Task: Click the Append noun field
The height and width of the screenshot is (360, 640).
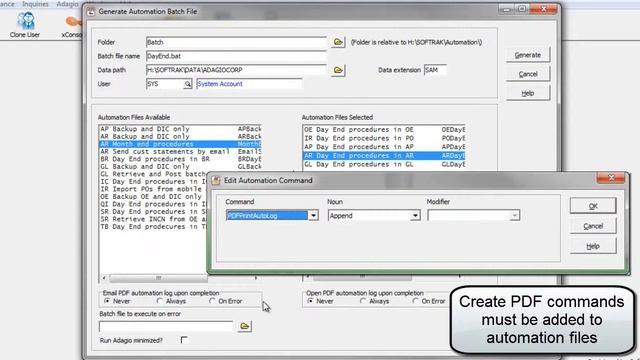Action: [x=369, y=216]
